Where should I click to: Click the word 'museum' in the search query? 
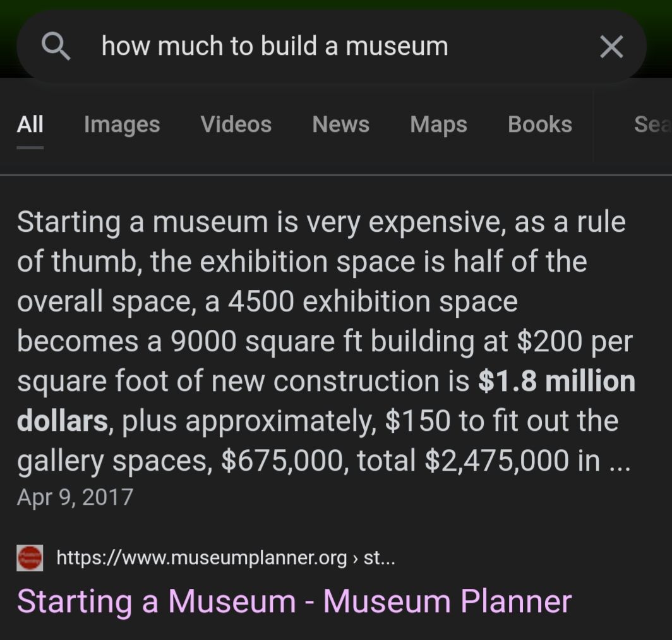[397, 46]
